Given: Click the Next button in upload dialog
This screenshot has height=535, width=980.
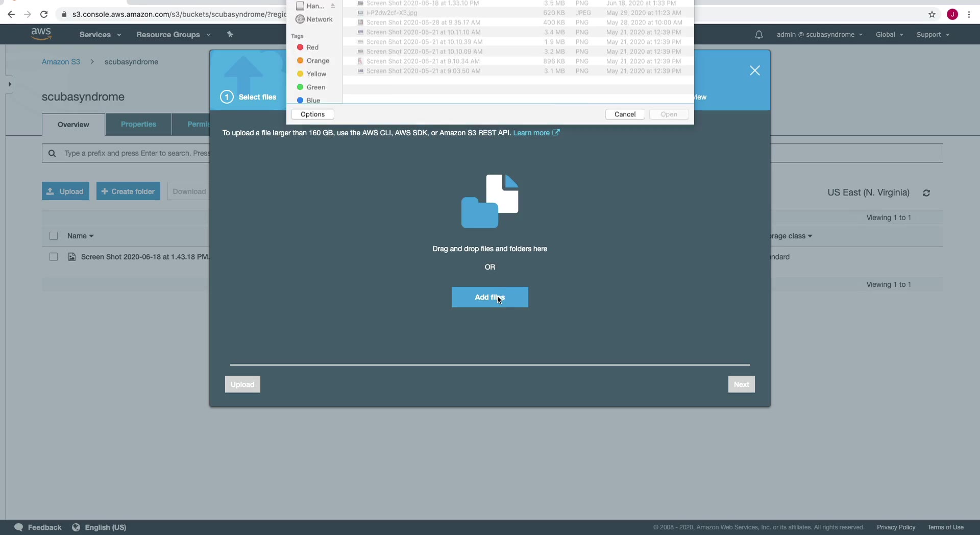Looking at the screenshot, I should click(742, 384).
